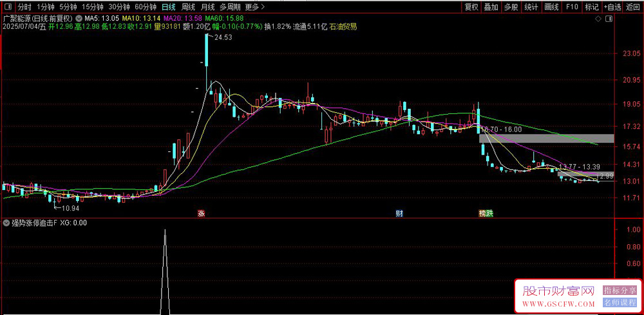644x315 pixels.
Task: Click the MA10: 13.14 indicator label
Action: (142, 19)
